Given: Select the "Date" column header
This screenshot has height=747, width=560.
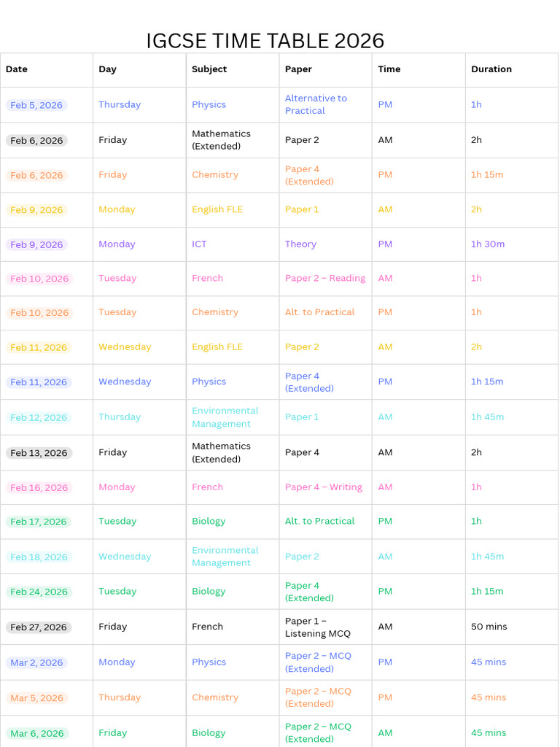Looking at the screenshot, I should (17, 69).
